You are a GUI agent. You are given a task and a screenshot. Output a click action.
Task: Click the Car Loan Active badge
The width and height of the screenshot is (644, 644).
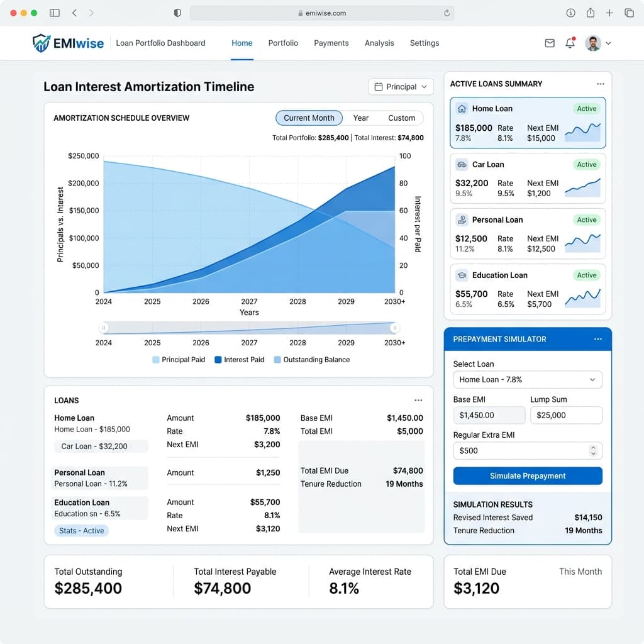point(587,164)
